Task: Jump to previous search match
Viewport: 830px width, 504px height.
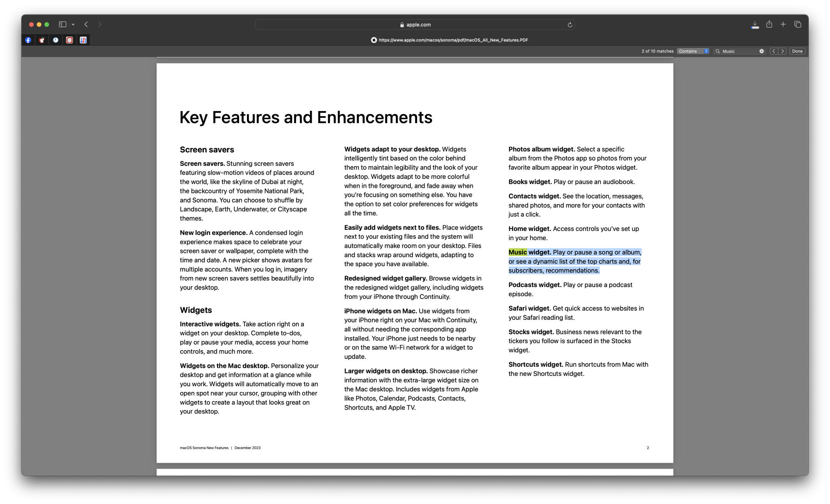Action: pos(774,51)
